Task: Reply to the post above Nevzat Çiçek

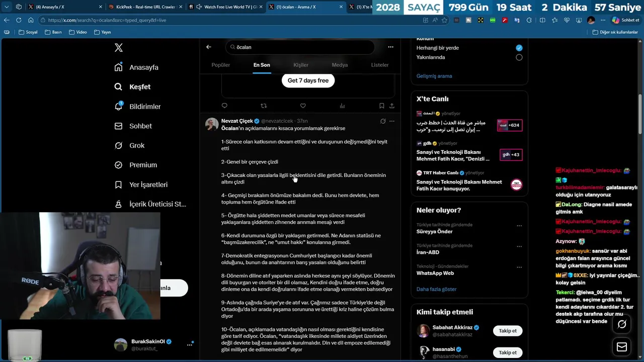Action: click(224, 106)
